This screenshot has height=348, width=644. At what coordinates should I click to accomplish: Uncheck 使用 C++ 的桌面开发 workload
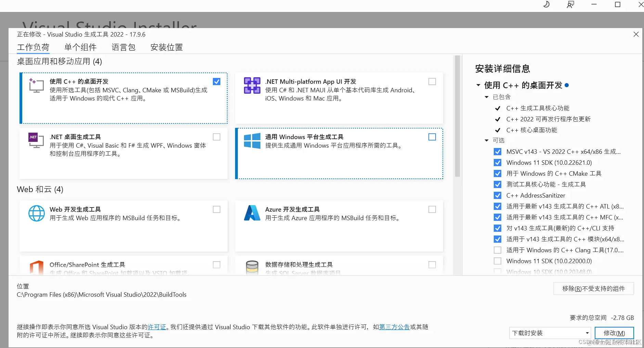(217, 82)
